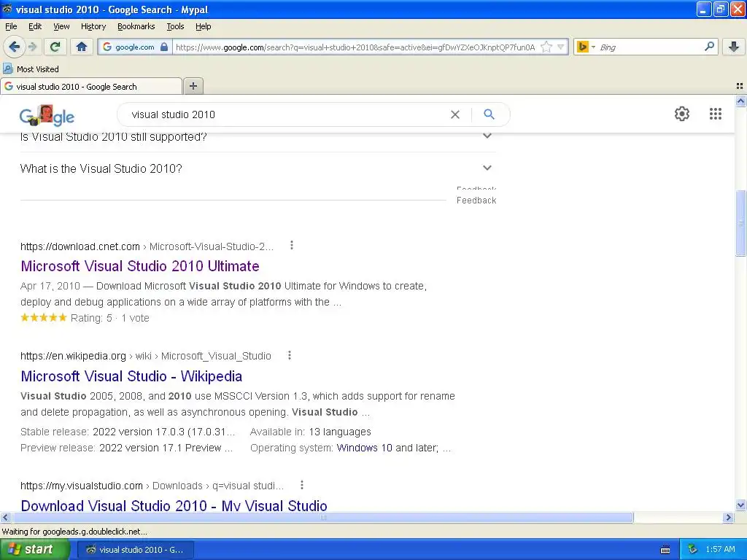Open the Help menu
The width and height of the screenshot is (747, 560).
[x=204, y=26]
